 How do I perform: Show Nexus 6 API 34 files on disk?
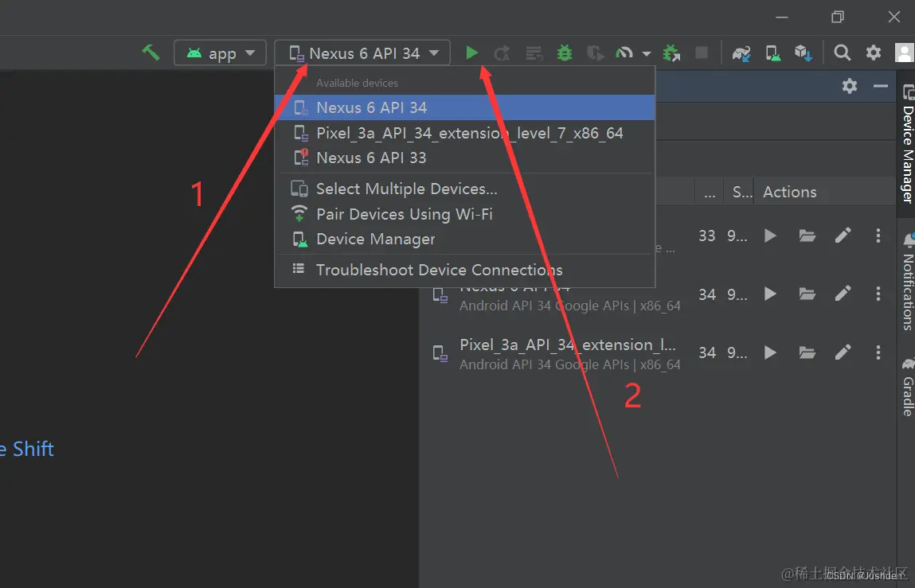(807, 294)
